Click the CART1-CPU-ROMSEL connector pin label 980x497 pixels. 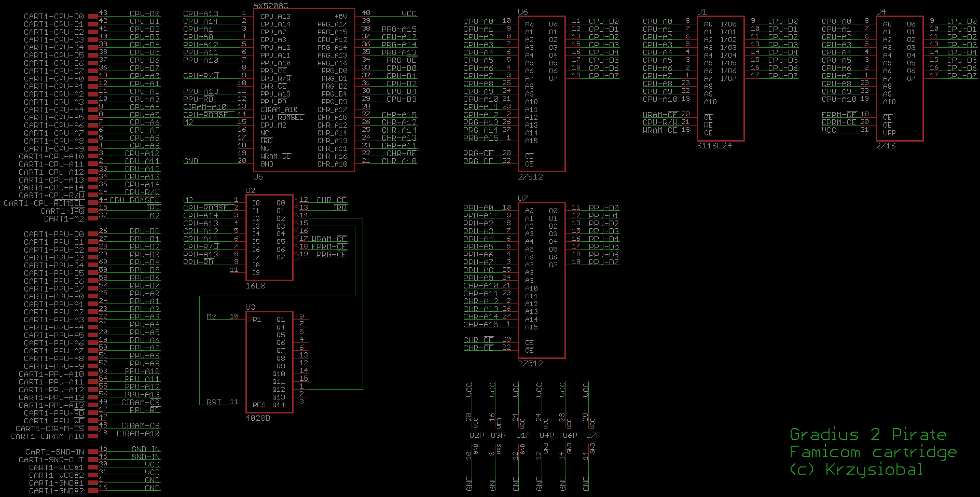coord(44,203)
